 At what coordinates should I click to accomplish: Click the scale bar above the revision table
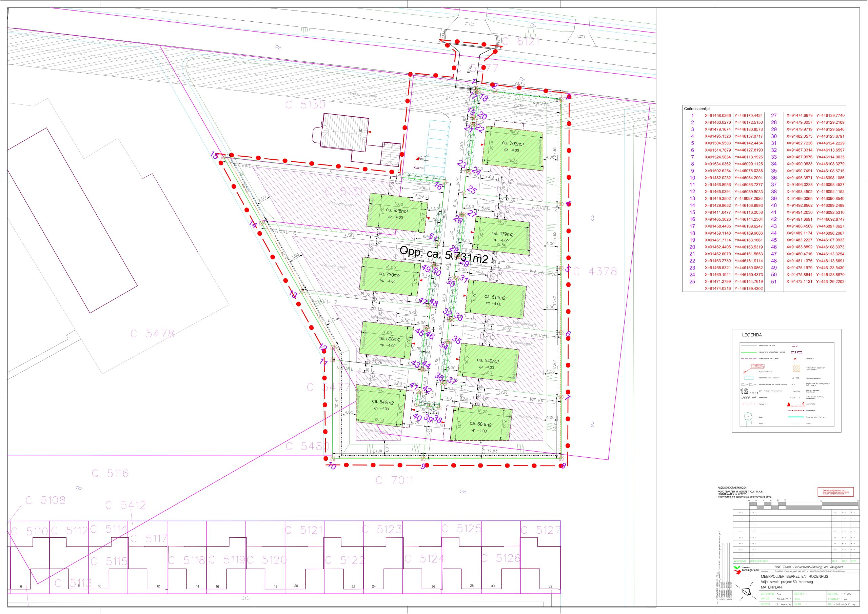tap(804, 506)
